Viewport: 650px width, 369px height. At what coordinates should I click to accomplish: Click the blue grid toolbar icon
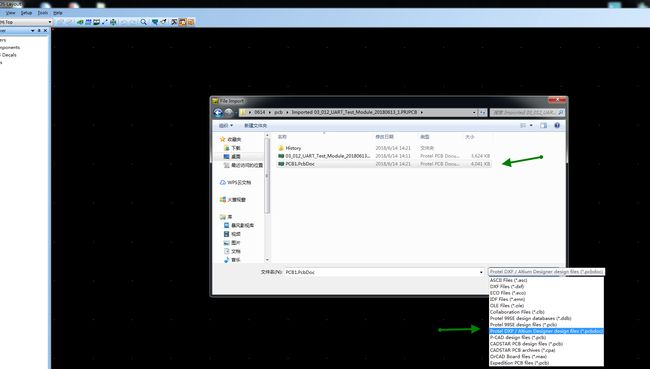[x=88, y=22]
